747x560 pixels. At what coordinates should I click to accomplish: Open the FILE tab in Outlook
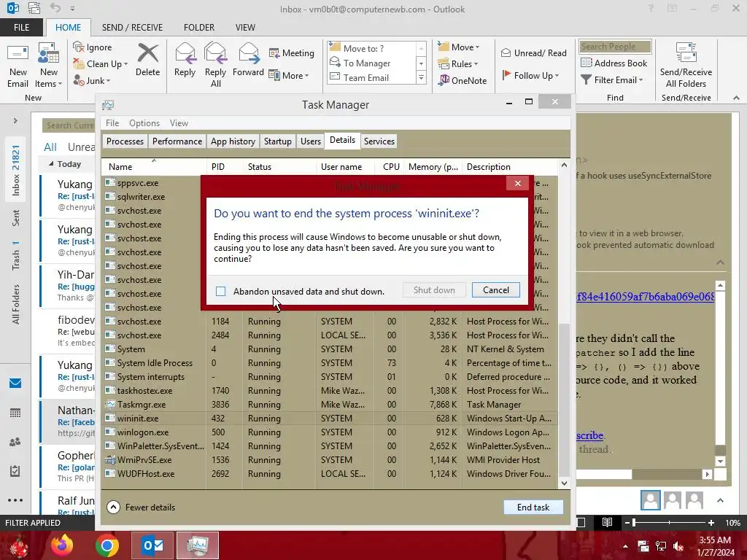click(x=21, y=28)
